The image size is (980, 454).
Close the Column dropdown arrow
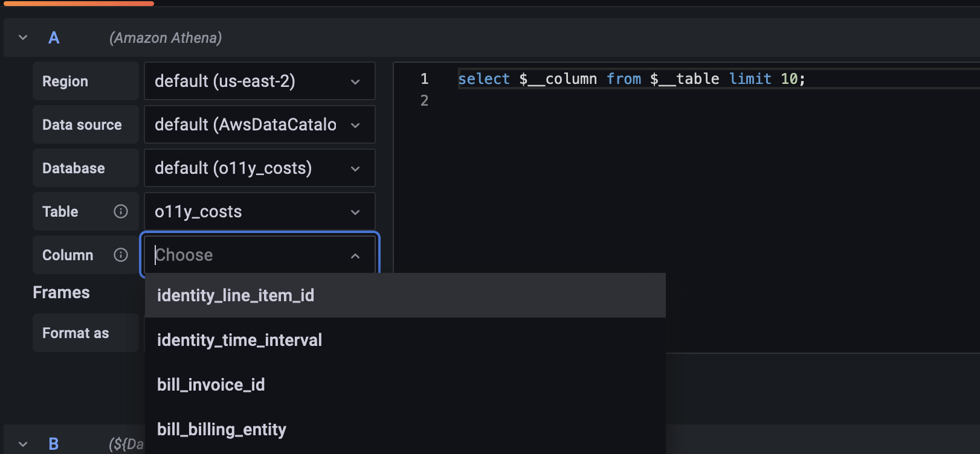[x=355, y=256]
